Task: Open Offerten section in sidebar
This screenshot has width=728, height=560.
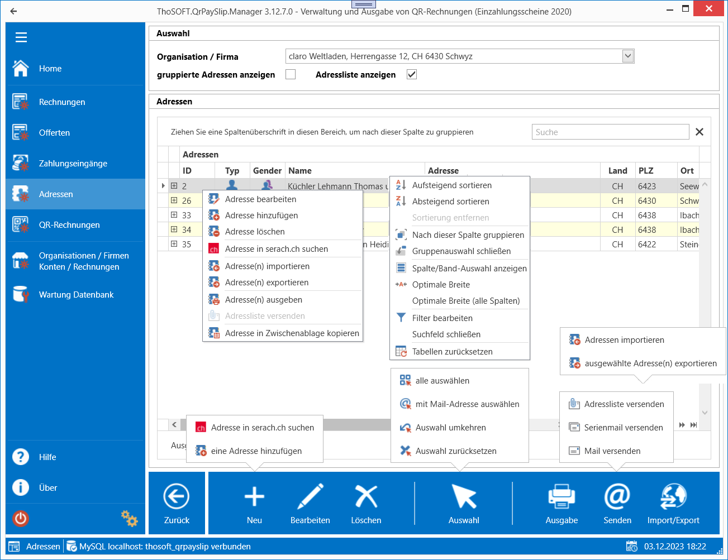Action: tap(75, 133)
